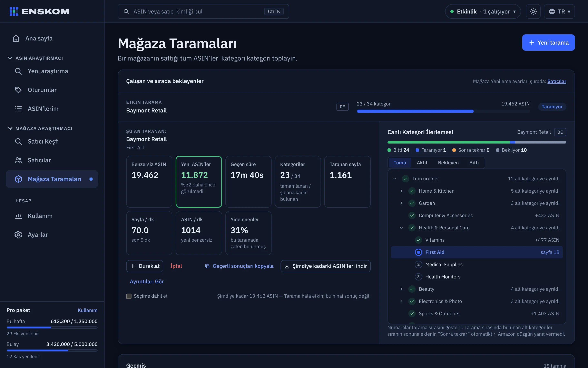Open the Kullanım link in Pro paket

pyautogui.click(x=87, y=310)
